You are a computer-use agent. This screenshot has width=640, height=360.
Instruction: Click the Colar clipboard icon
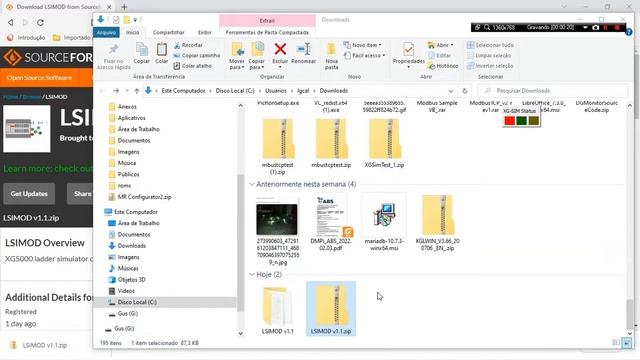click(x=162, y=50)
